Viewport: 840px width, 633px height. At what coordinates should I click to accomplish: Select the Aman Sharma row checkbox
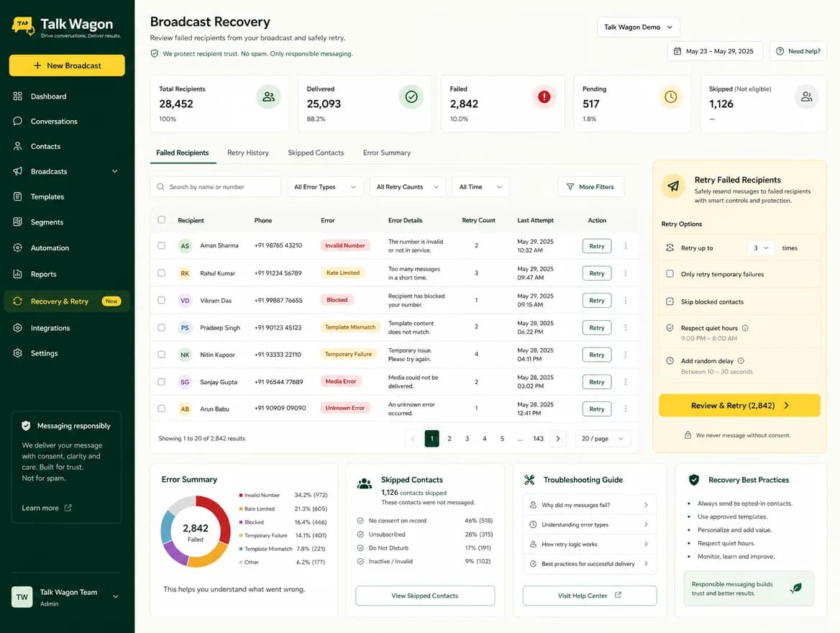click(x=161, y=245)
